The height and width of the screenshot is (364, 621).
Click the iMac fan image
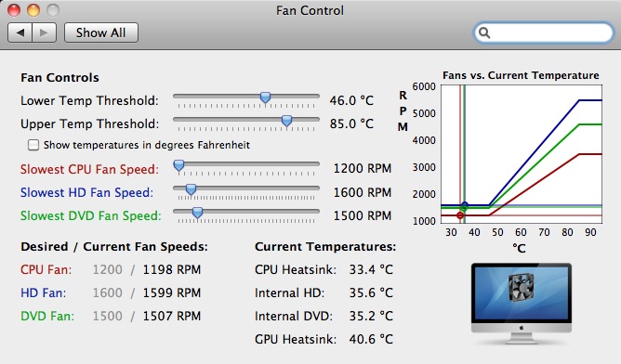coord(522,303)
